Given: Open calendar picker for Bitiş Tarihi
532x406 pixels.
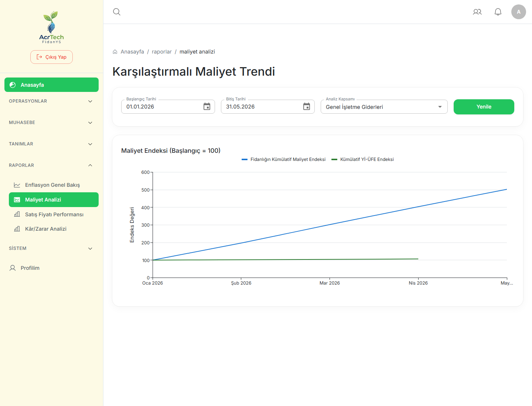Looking at the screenshot, I should pyautogui.click(x=307, y=107).
